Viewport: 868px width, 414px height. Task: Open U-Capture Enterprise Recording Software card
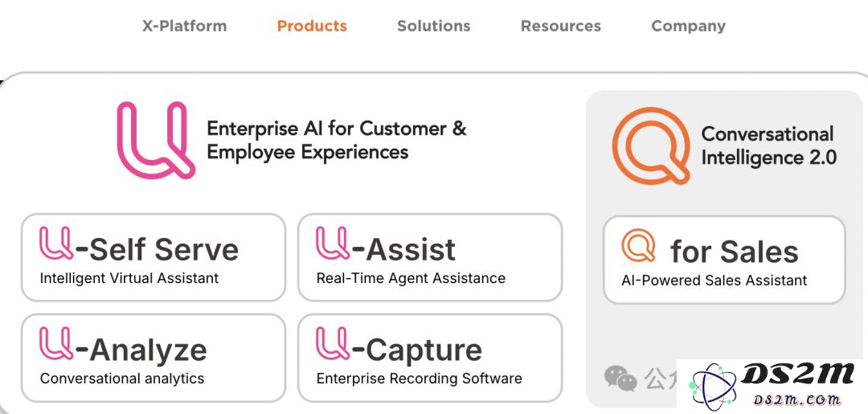[430, 358]
